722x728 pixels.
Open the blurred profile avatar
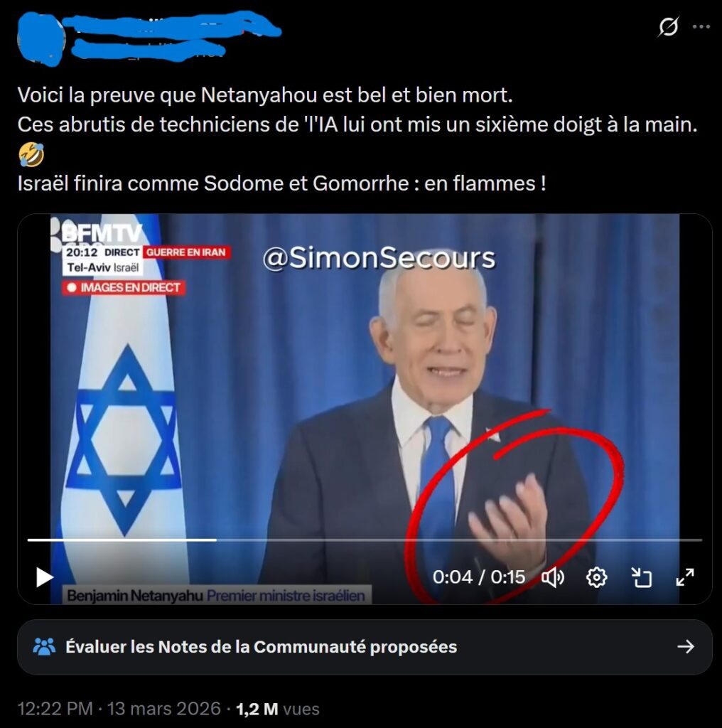(x=41, y=40)
